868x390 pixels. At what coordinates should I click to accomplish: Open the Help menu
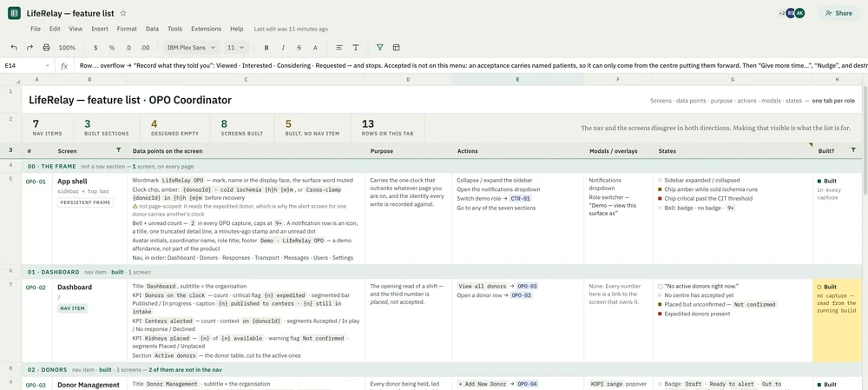(236, 29)
